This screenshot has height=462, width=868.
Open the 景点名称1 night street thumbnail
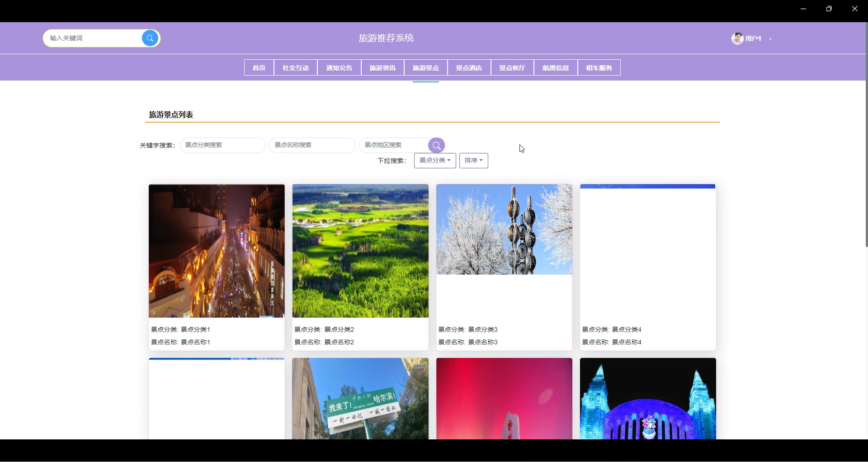pos(217,251)
